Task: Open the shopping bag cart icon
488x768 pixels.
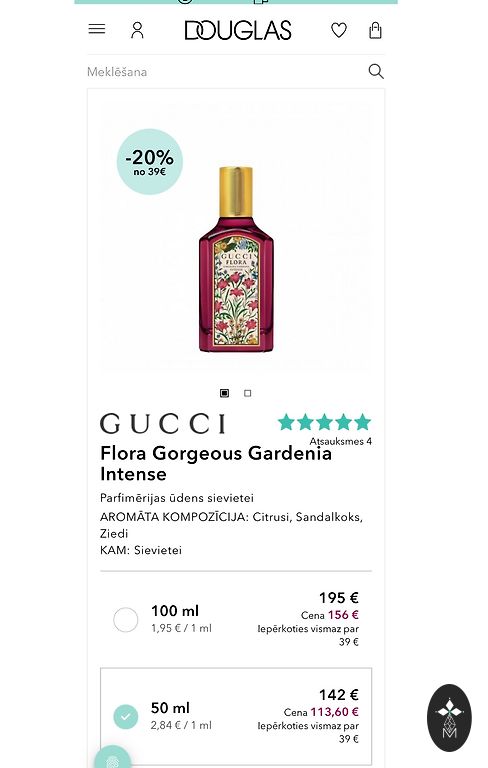Action: 375,30
